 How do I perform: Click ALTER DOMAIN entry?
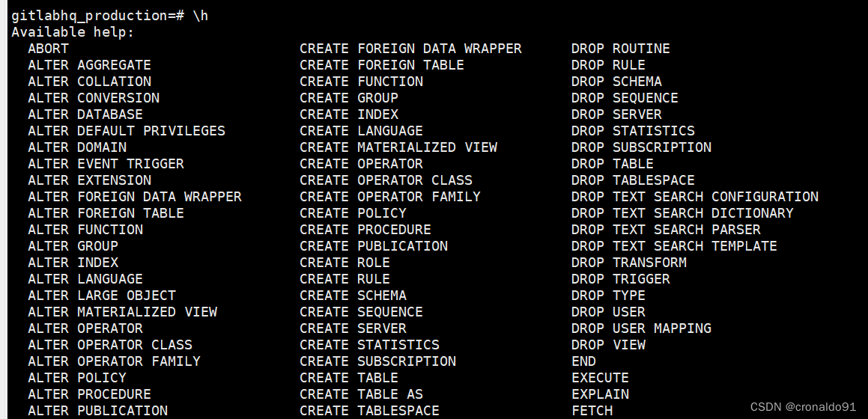pyautogui.click(x=77, y=147)
